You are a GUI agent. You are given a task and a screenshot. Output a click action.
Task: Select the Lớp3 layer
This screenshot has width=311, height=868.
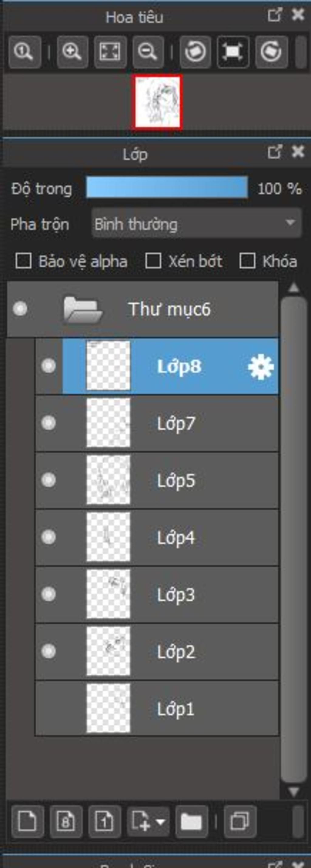click(x=157, y=594)
